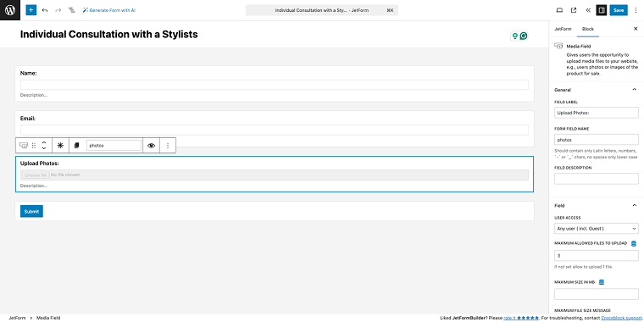This screenshot has width=644, height=322.
Task: Move the block up
Action: [x=44, y=142]
